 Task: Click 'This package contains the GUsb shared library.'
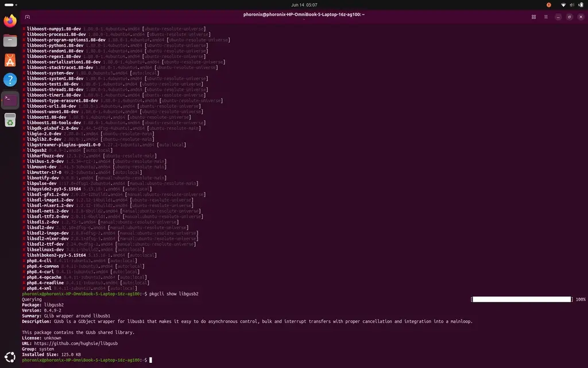78,332
